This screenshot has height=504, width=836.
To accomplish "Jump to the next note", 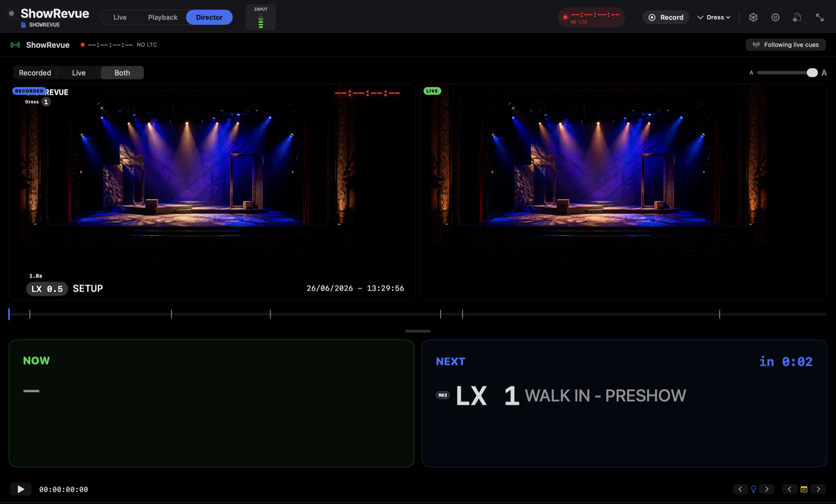I will pyautogui.click(x=818, y=489).
